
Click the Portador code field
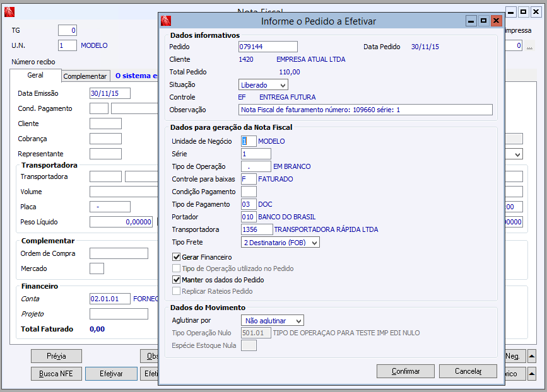249,217
